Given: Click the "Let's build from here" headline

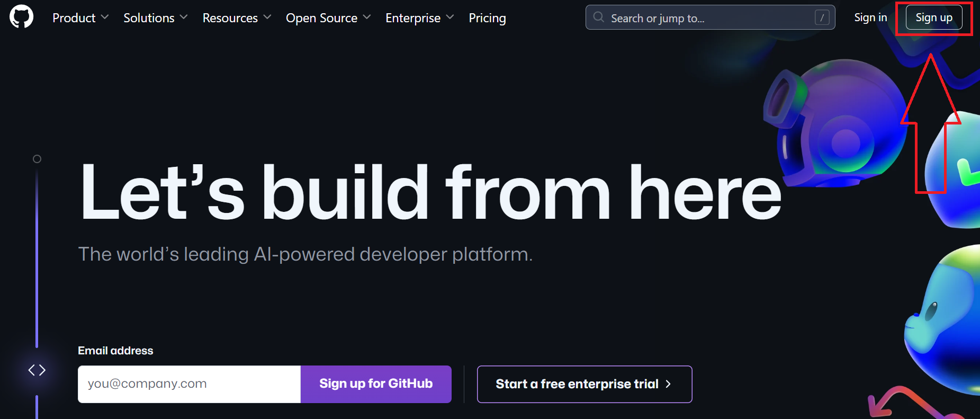Looking at the screenshot, I should (430, 192).
